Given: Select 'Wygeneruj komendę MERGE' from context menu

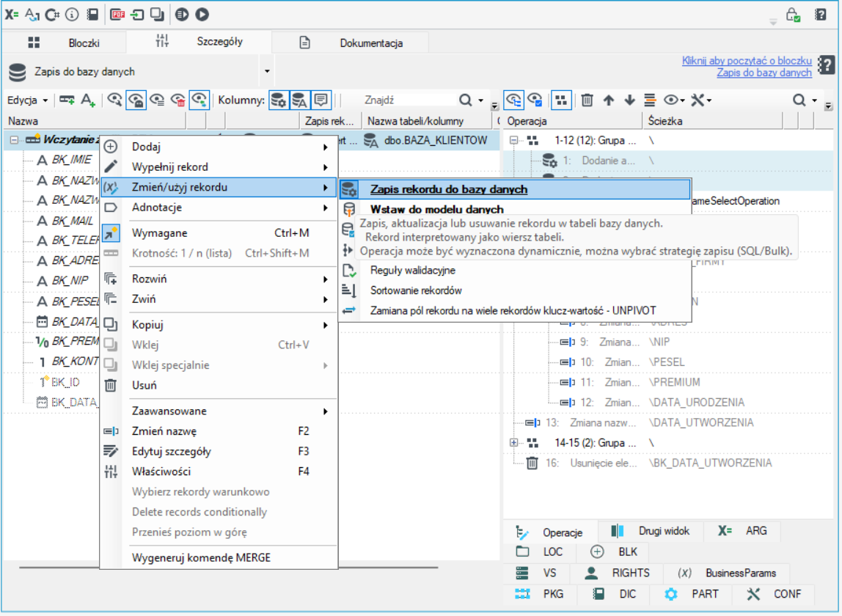Looking at the screenshot, I should [219, 557].
